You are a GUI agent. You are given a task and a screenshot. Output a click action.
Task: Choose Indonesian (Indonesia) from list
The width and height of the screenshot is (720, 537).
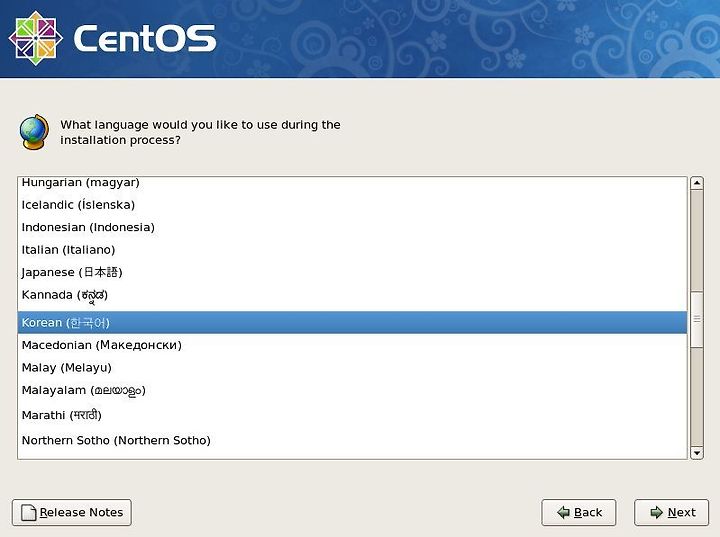tap(352, 227)
